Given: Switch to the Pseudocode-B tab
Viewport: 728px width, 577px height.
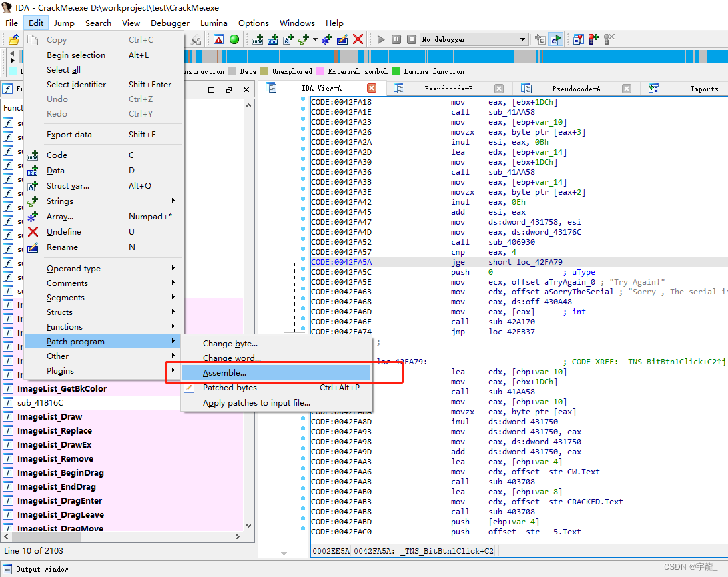Looking at the screenshot, I should [x=448, y=88].
